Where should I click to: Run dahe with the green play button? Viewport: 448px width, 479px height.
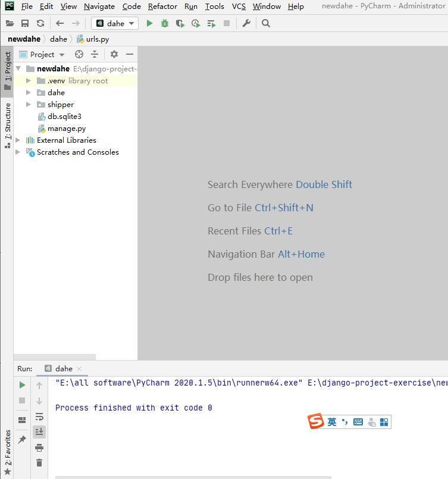coord(149,24)
